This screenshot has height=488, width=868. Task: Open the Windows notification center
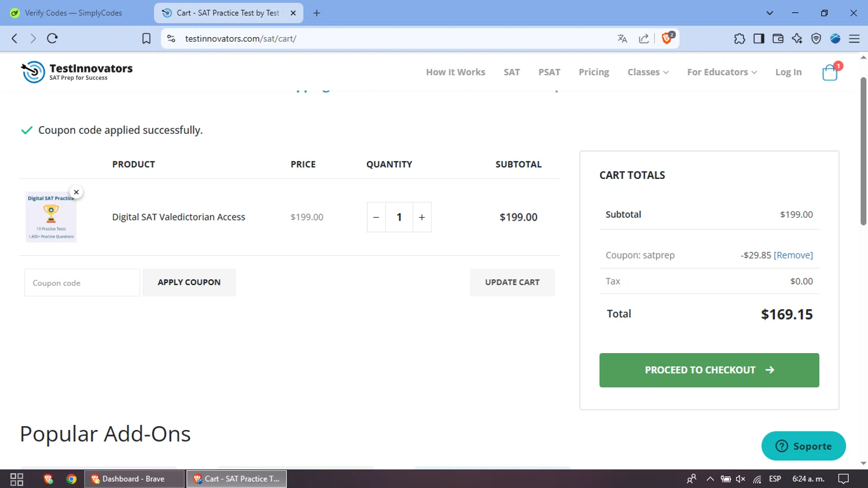pos(844,479)
